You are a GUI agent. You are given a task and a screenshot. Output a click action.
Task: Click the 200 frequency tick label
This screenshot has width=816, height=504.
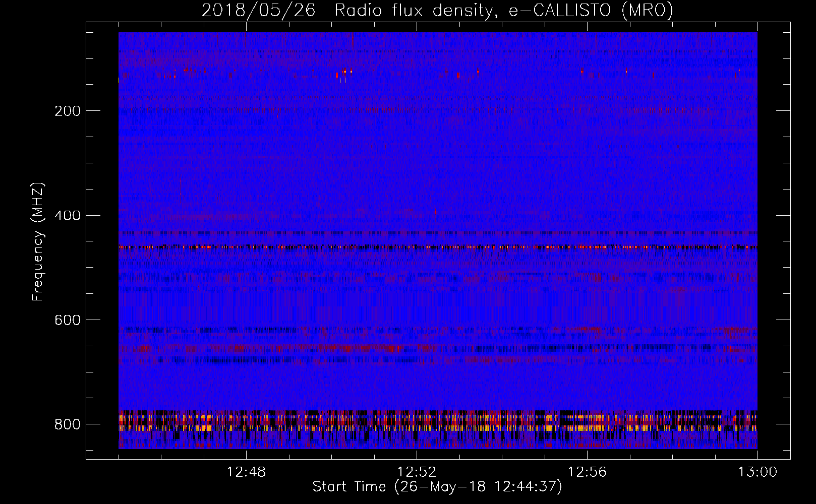(x=68, y=111)
